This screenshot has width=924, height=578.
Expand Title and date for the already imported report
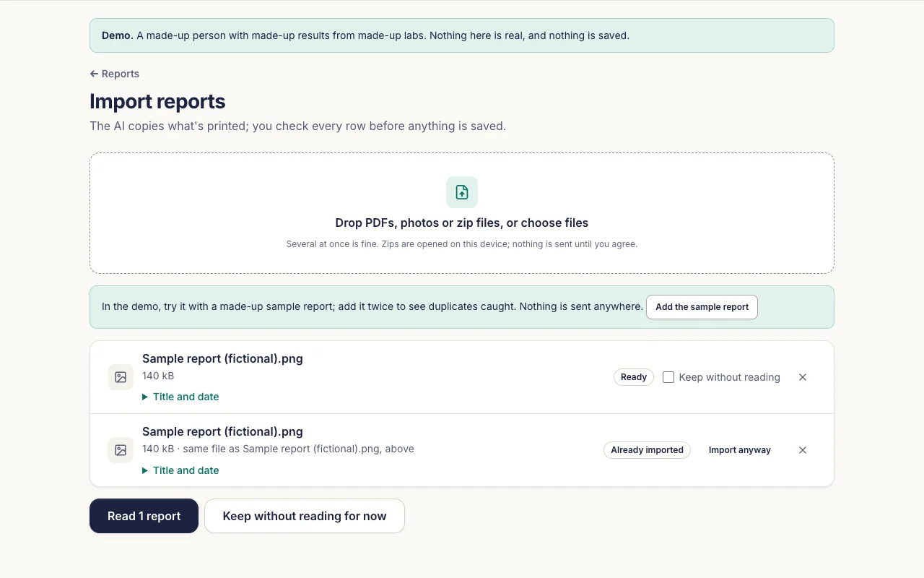click(180, 470)
